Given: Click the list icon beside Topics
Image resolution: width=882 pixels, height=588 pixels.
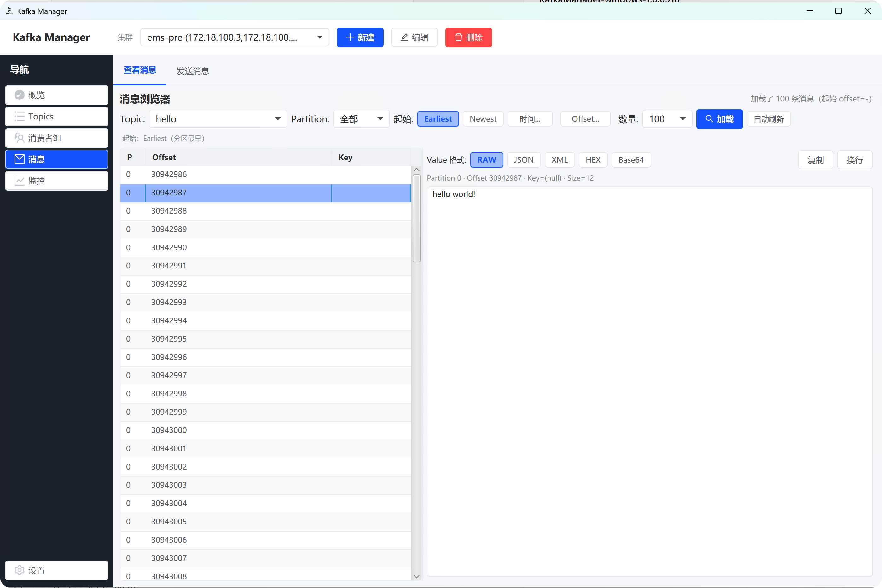Looking at the screenshot, I should pyautogui.click(x=20, y=116).
